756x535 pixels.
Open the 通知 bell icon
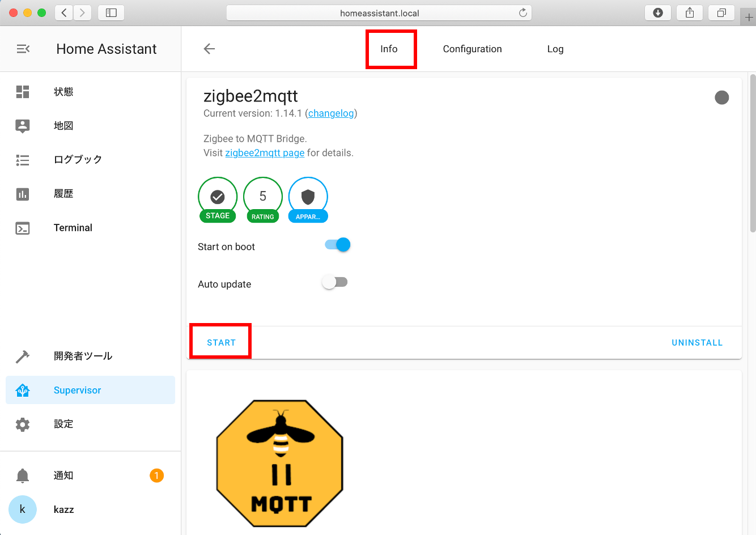pos(23,475)
